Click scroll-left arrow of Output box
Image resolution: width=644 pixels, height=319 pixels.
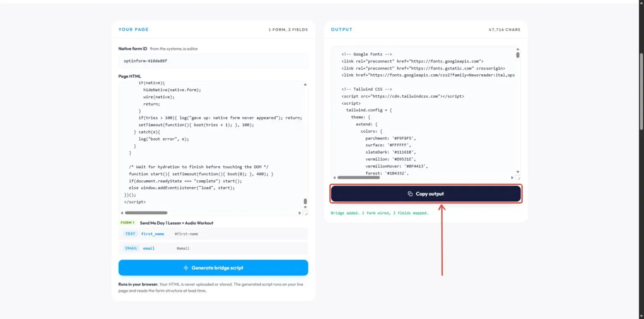coord(334,177)
